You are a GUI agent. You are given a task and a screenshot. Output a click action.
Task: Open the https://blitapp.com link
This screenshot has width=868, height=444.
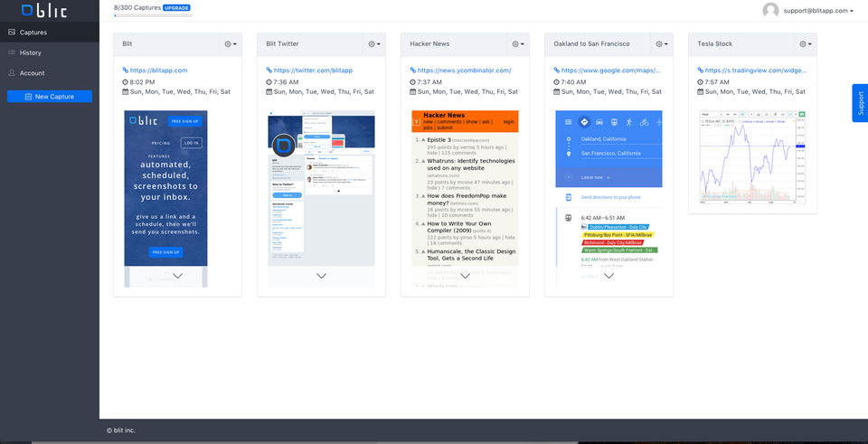pyautogui.click(x=159, y=71)
